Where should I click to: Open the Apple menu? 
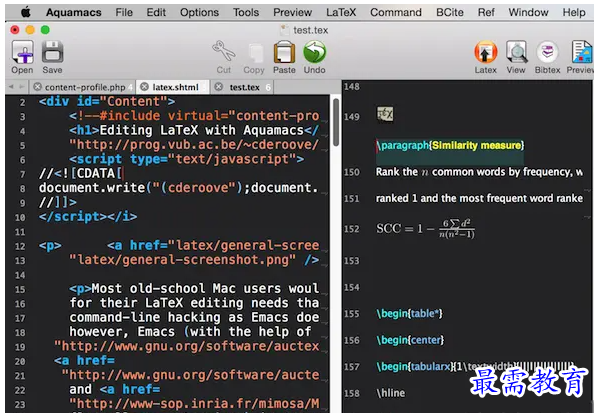pyautogui.click(x=26, y=13)
